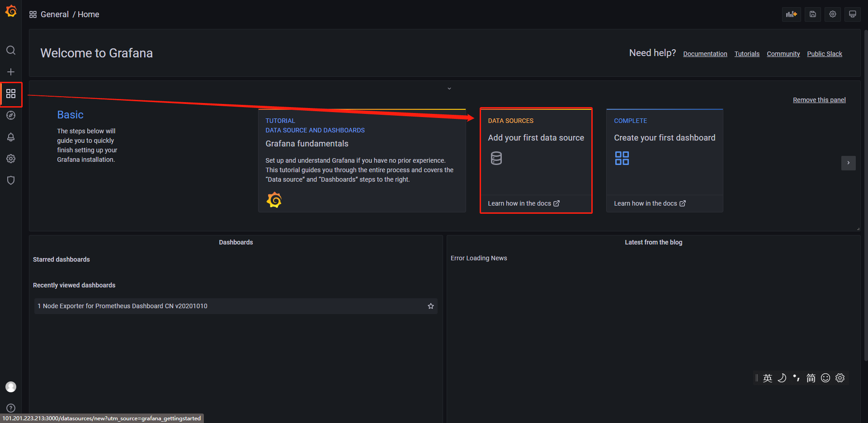Open the Dashboards grid icon in sidebar

11,94
